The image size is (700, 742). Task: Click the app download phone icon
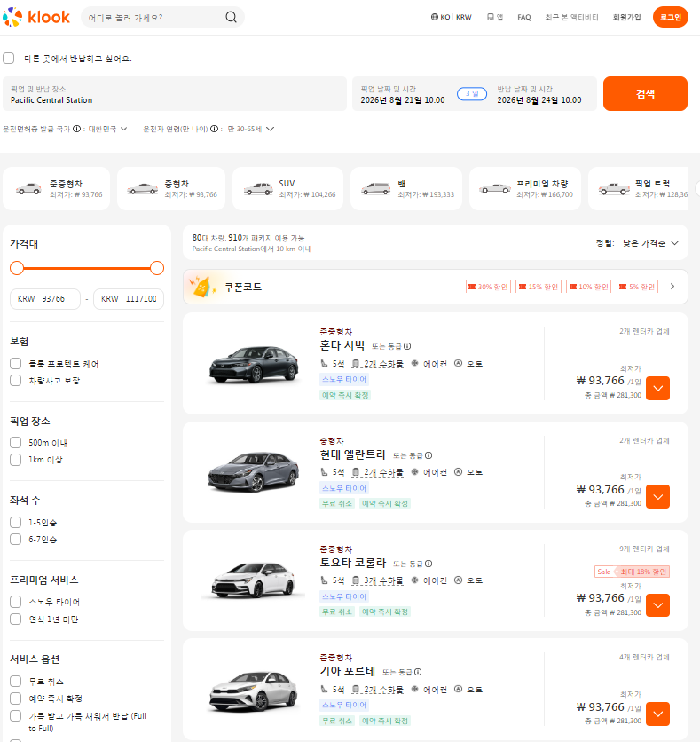pyautogui.click(x=491, y=17)
